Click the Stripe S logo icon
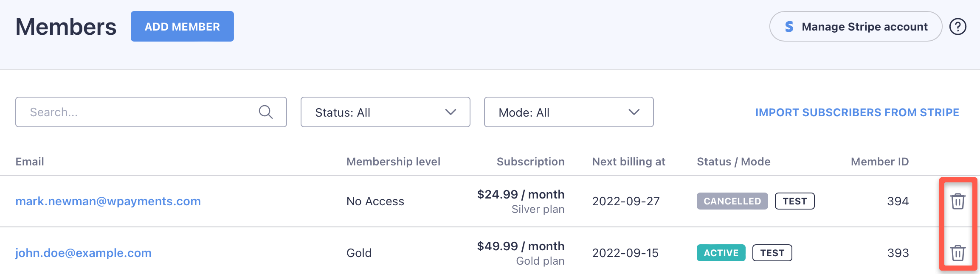Image resolution: width=980 pixels, height=274 pixels. 789,27
